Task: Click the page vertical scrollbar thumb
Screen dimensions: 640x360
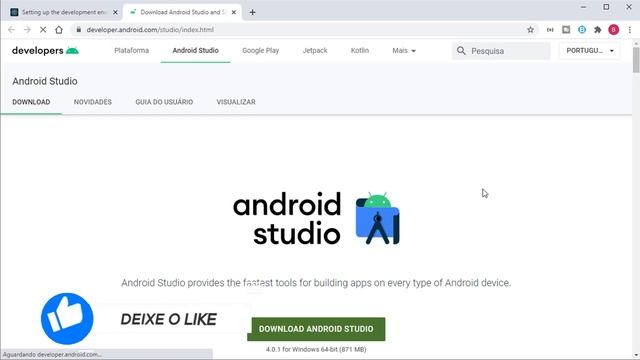Action: coord(636,60)
